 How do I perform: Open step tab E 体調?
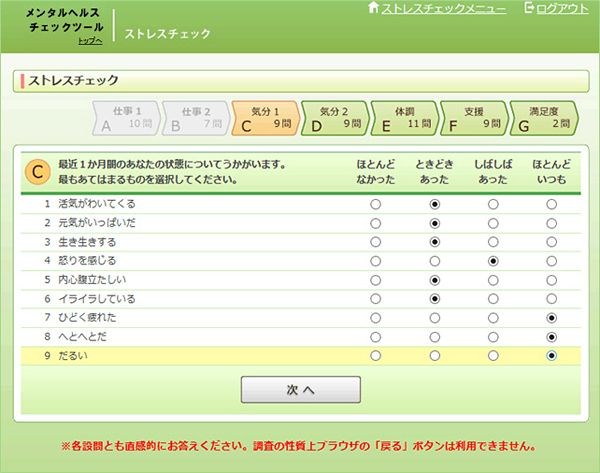tap(403, 118)
